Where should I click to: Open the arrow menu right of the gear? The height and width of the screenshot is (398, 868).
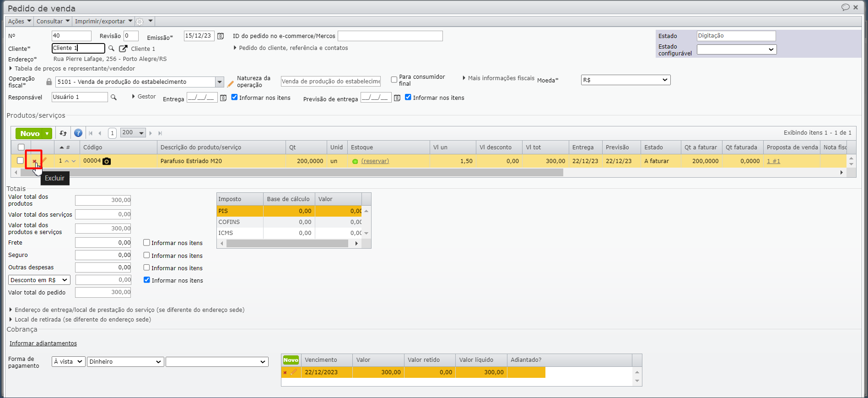150,21
